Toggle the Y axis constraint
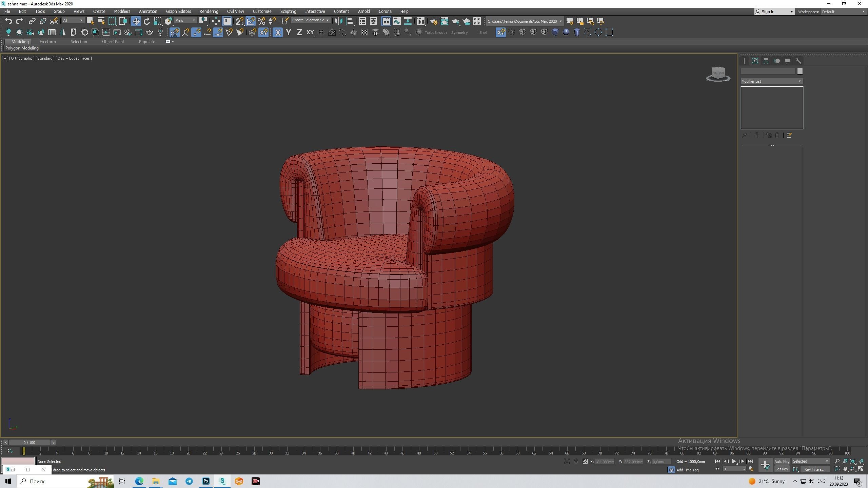 (x=289, y=33)
